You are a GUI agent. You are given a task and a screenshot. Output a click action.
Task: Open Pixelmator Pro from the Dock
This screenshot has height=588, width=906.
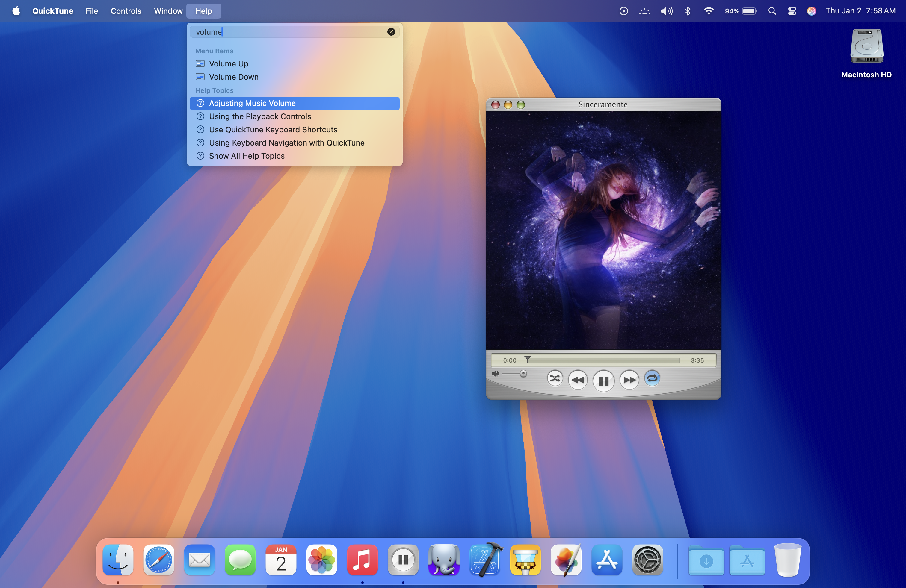click(x=566, y=560)
